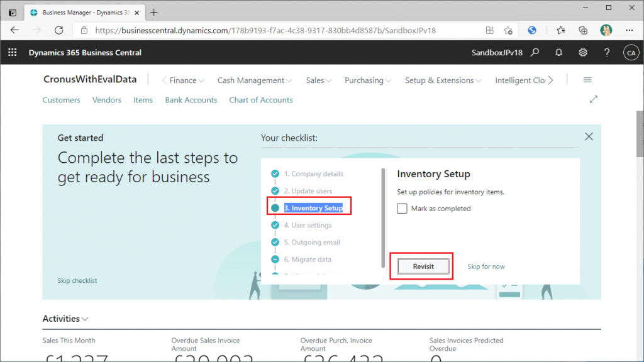Open the Chart of Accounts link

[261, 100]
